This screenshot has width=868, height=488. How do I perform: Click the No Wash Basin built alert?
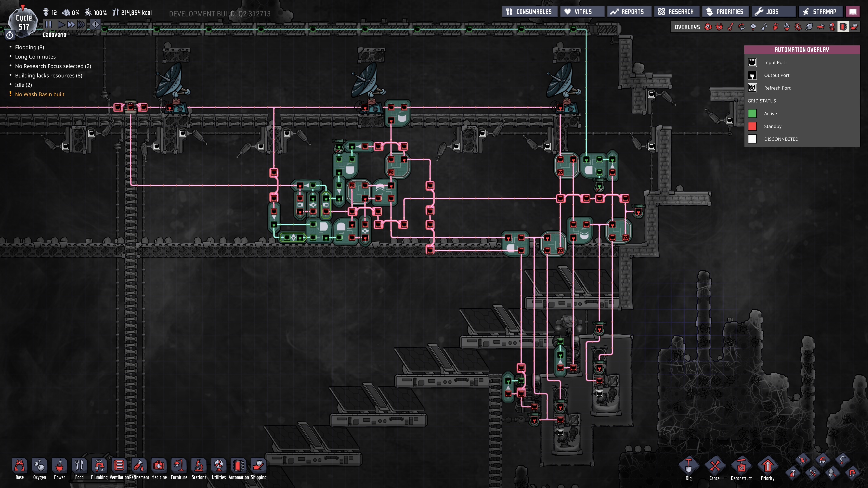coord(39,94)
